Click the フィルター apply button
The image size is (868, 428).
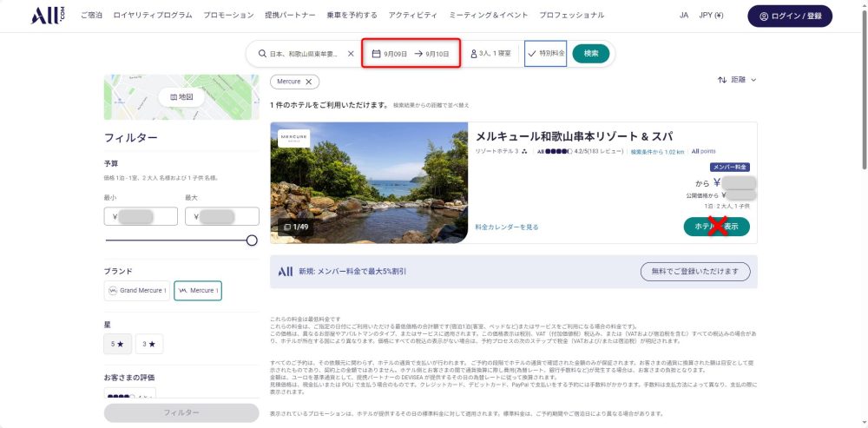click(181, 412)
